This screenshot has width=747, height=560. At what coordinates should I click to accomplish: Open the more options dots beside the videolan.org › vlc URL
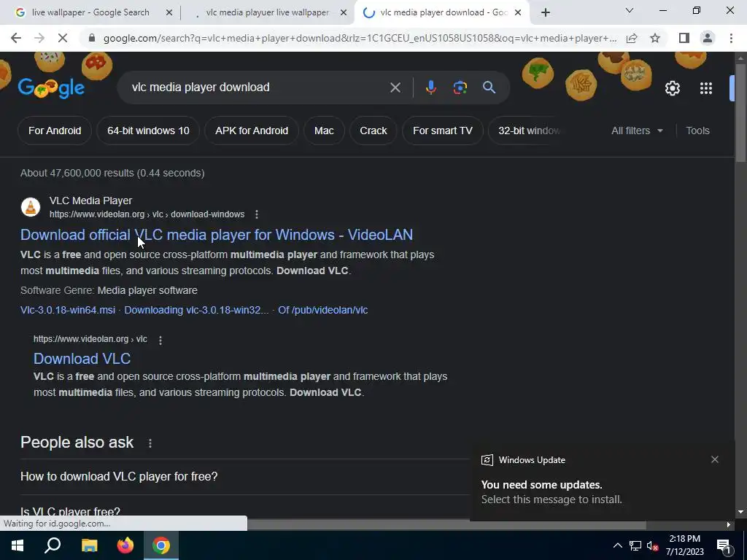160,340
